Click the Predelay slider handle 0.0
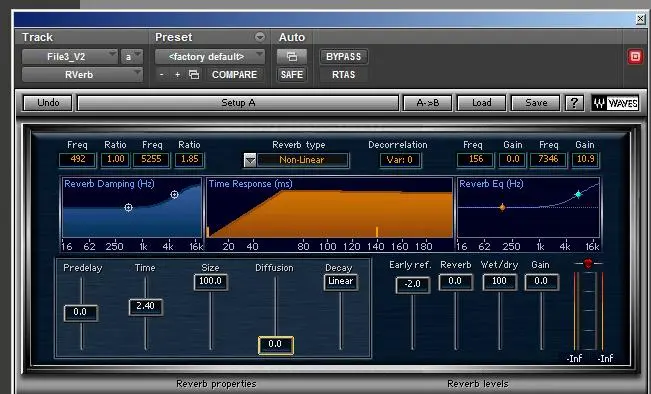Viewport: 651px width, 394px height. click(81, 313)
